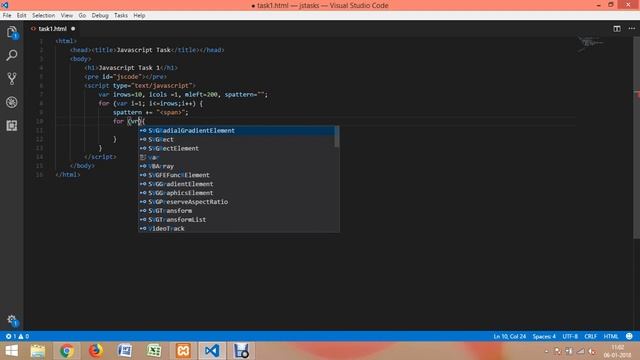Click the system tray clock
The width and height of the screenshot is (640, 360).
point(618,351)
